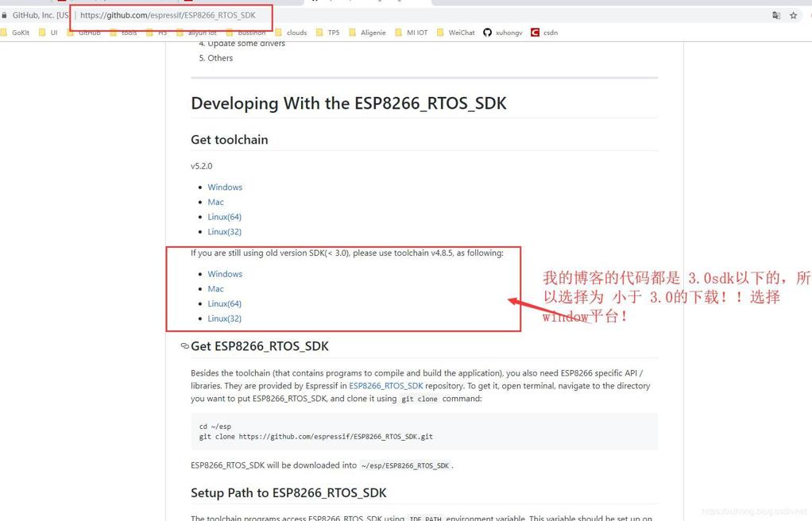Open the Linux(32) link under v5.2.0
Screen dimensions: 812x521
pos(225,231)
